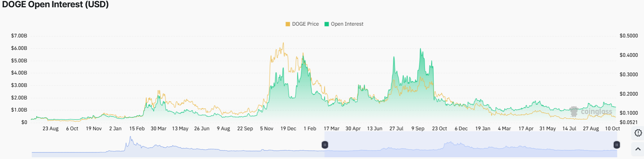Screen dimensions: 644x159
Task: Click the 22 Sep date label
Action: click(x=245, y=129)
